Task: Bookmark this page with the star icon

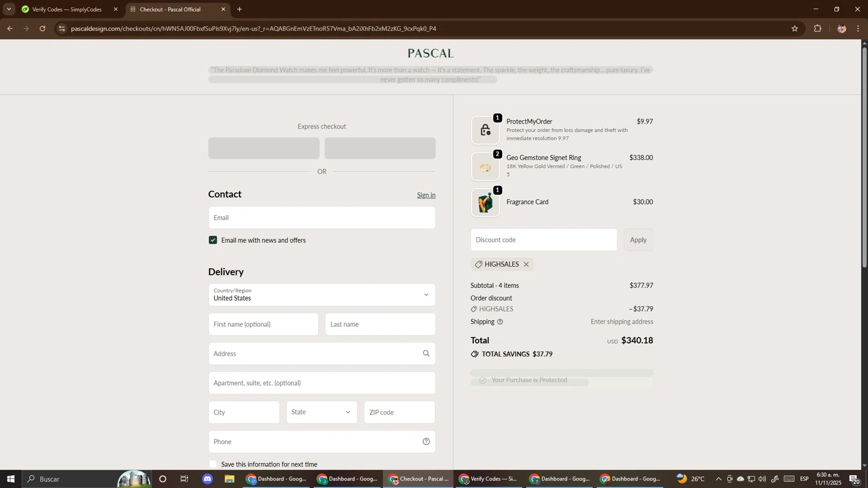Action: point(795,28)
